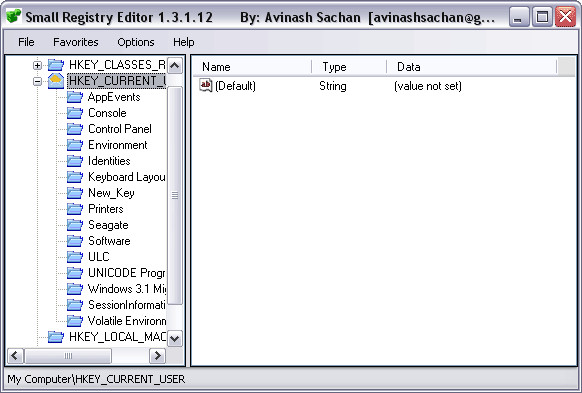Viewport: 582px width, 393px height.
Task: Click the HKEY_CURRENT_USER open folder icon
Action: tap(56, 81)
